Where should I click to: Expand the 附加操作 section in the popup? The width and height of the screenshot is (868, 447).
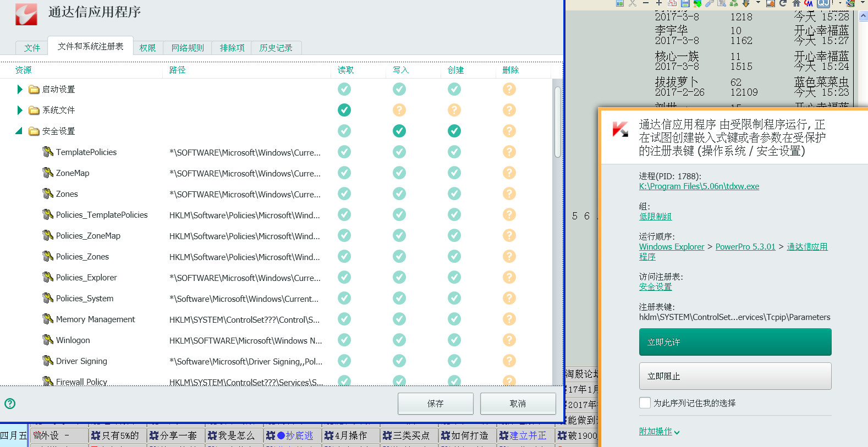click(659, 432)
